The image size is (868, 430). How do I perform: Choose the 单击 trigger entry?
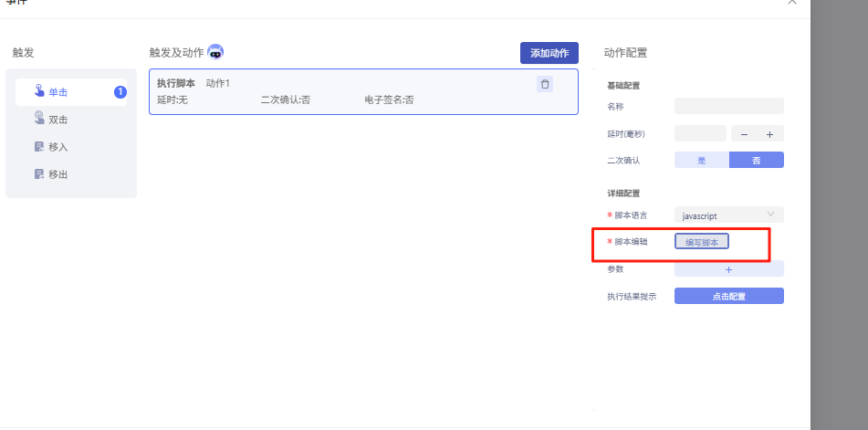[x=71, y=92]
